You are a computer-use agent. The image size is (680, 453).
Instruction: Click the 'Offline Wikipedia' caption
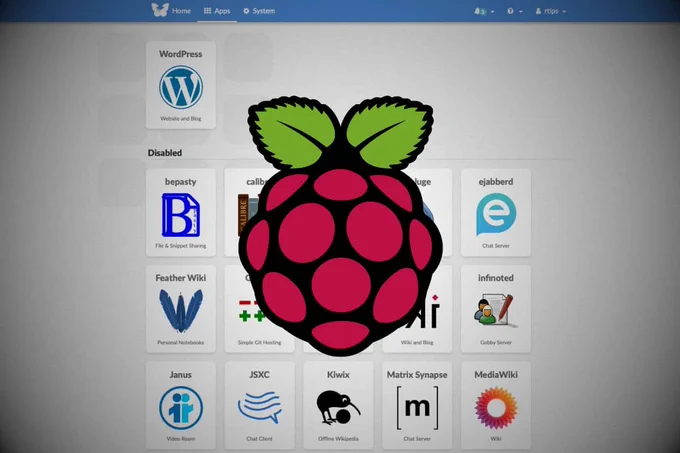click(x=338, y=439)
